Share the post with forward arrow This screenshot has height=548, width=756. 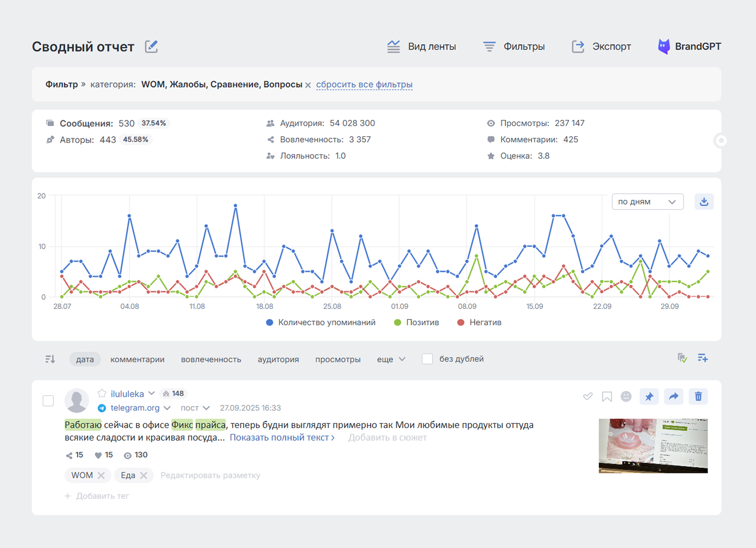674,397
